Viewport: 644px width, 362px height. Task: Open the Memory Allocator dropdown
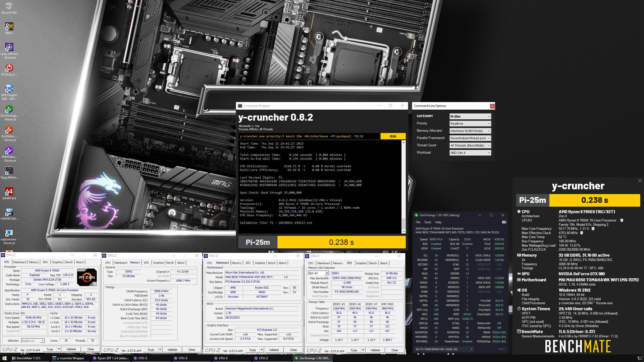(x=470, y=131)
